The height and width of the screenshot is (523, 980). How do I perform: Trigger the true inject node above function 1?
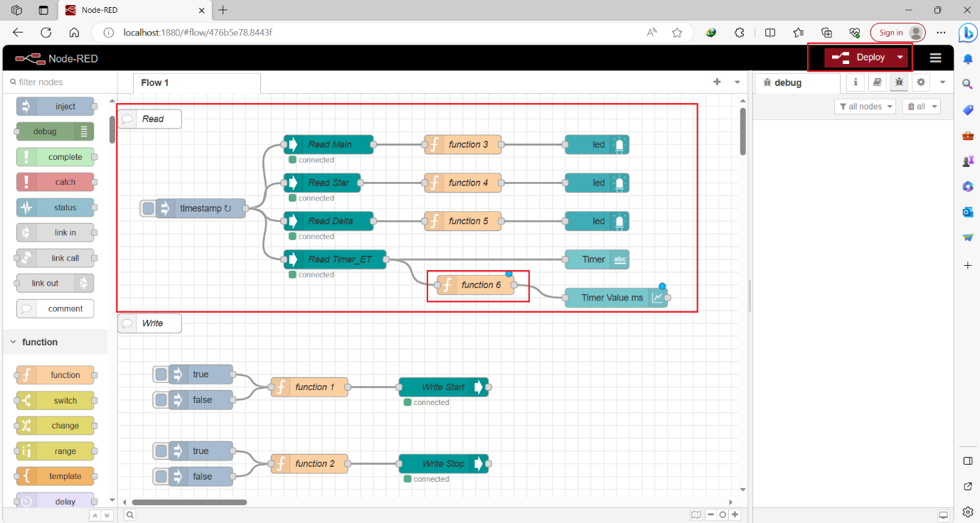[x=160, y=374]
